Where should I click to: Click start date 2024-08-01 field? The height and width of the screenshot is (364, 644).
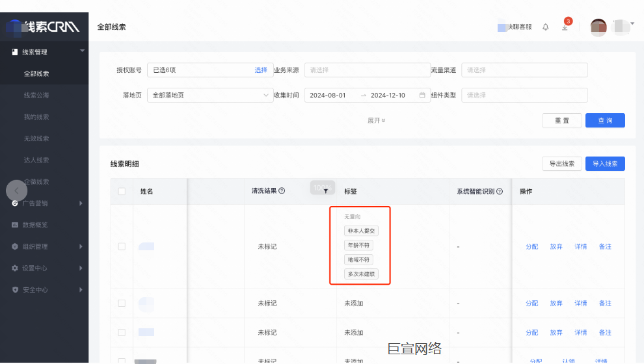click(327, 95)
